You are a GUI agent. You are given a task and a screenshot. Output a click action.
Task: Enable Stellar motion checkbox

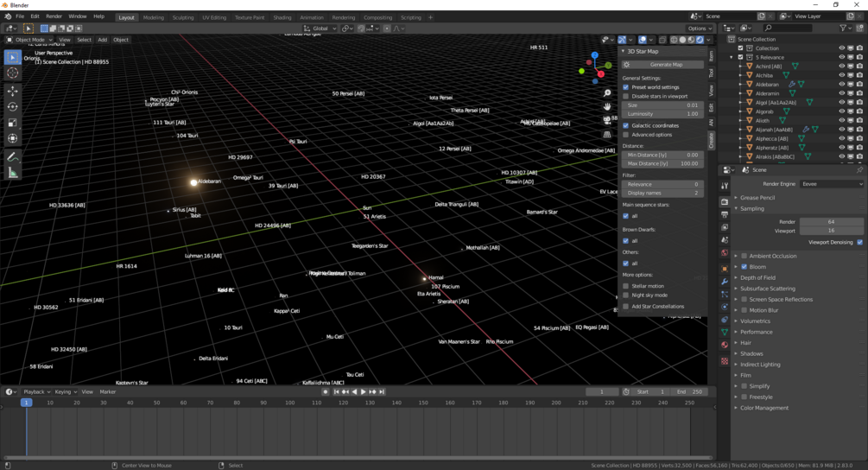(x=626, y=286)
